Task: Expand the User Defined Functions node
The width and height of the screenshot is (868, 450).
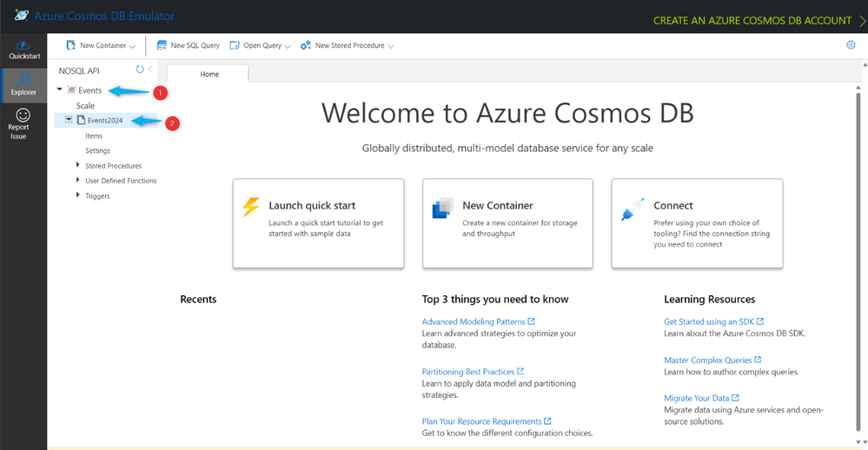Action: 77,179
